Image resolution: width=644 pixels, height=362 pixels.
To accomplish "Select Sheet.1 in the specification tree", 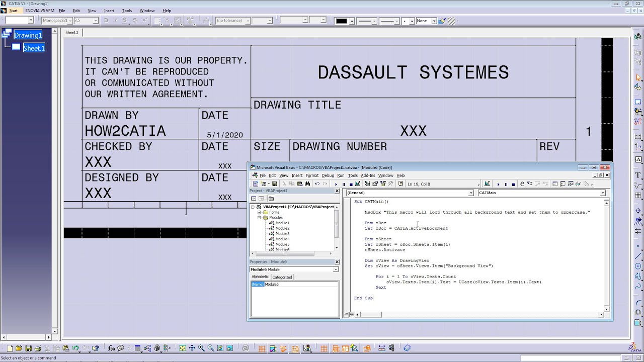I will 34,48.
